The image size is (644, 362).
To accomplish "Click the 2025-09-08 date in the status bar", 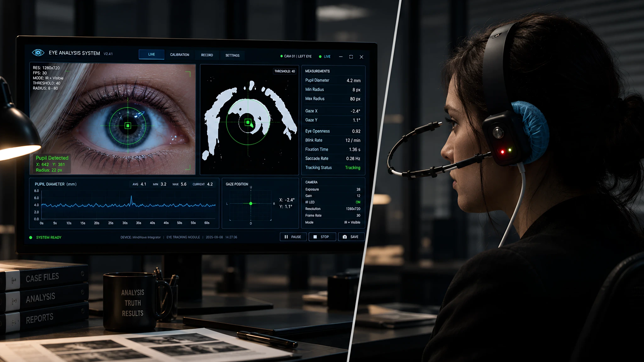I will pos(214,237).
